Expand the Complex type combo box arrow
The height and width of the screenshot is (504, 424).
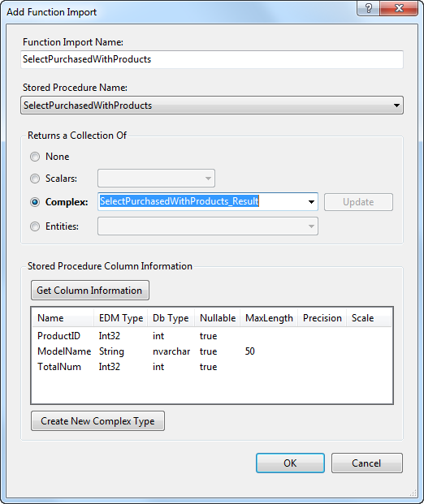311,202
